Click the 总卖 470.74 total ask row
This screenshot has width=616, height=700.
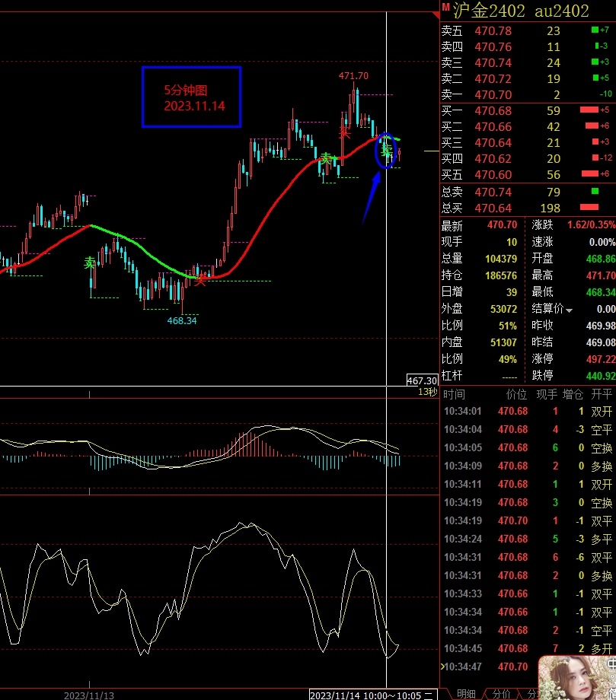tap(528, 192)
